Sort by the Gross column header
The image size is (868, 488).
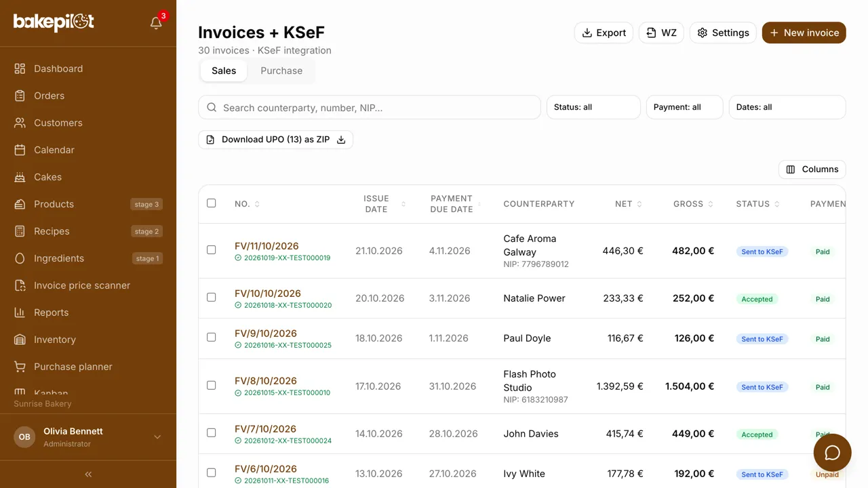tap(693, 204)
